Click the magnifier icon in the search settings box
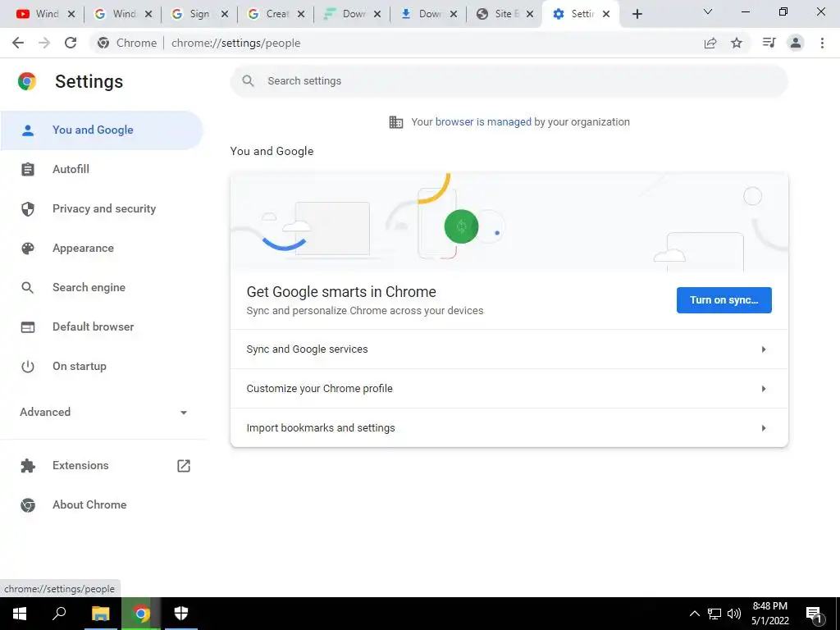Image resolution: width=840 pixels, height=630 pixels. pyautogui.click(x=248, y=81)
